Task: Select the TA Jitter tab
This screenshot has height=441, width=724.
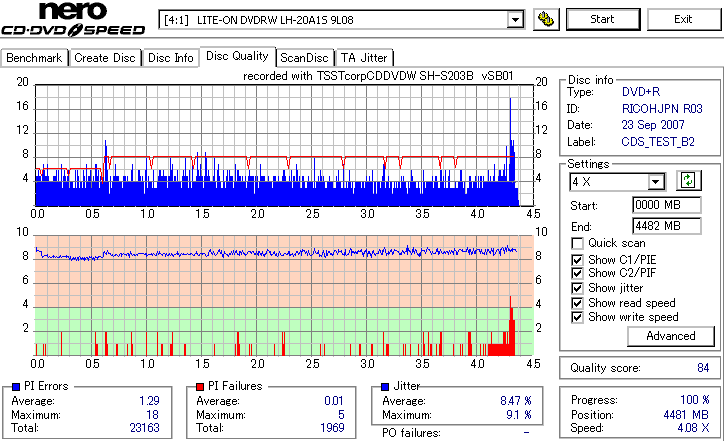Action: [364, 58]
